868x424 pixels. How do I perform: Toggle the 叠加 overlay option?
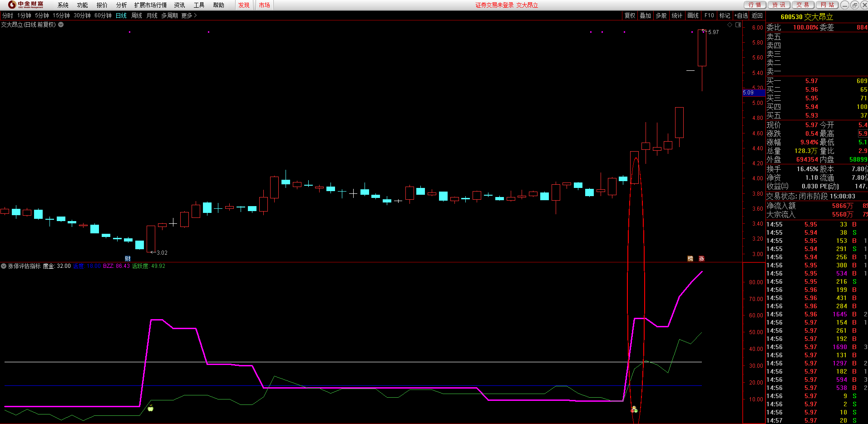[x=645, y=15]
